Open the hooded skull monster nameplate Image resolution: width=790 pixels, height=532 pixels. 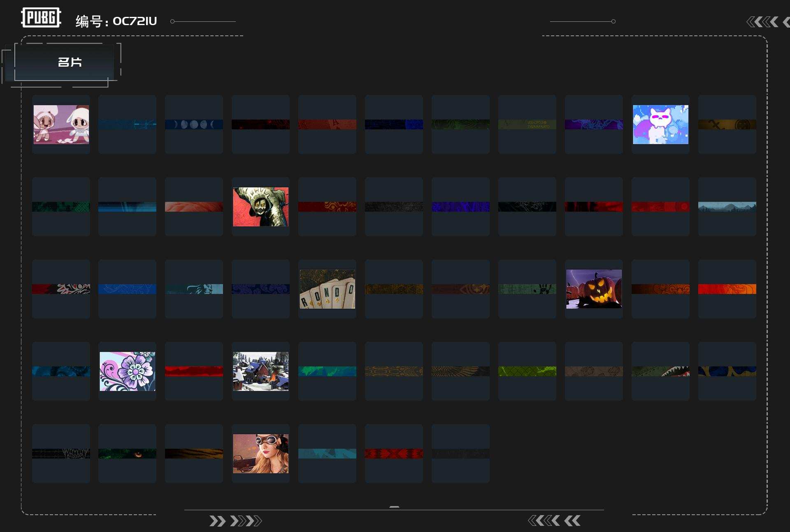[260, 207]
